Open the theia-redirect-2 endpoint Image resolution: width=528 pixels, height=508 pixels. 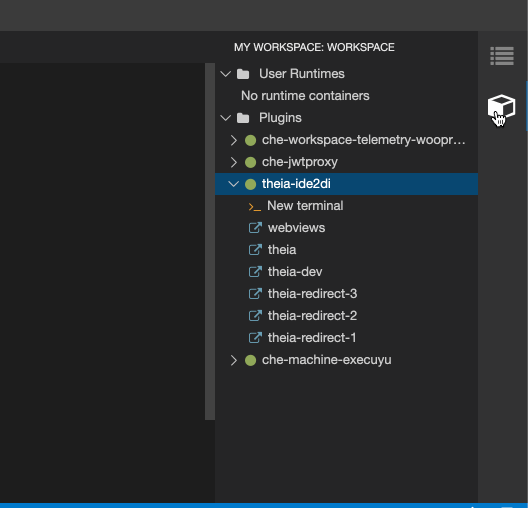pyautogui.click(x=312, y=316)
